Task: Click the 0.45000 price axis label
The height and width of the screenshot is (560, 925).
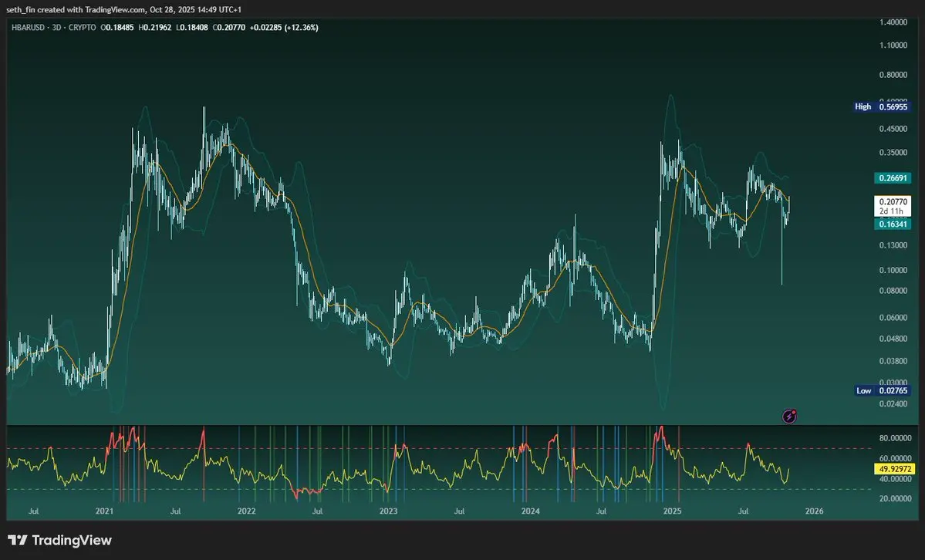Action: click(893, 130)
